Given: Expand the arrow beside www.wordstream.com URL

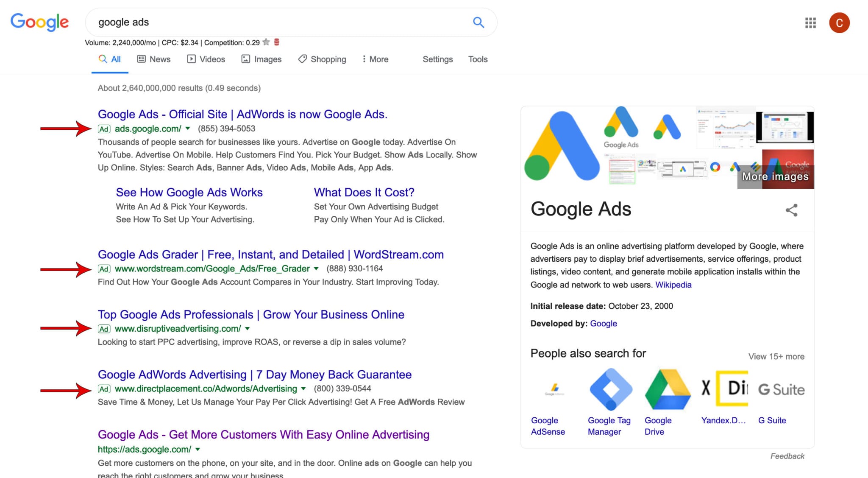Looking at the screenshot, I should click(316, 268).
